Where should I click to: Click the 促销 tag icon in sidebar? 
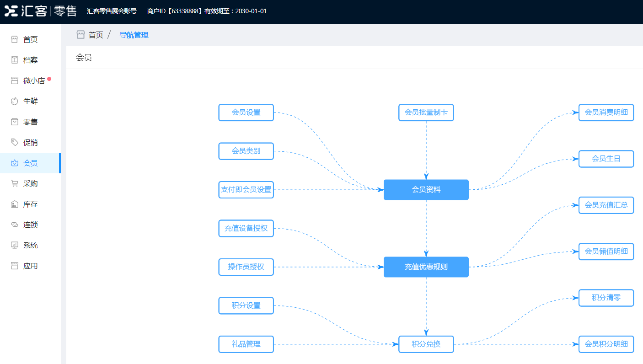pyautogui.click(x=15, y=143)
